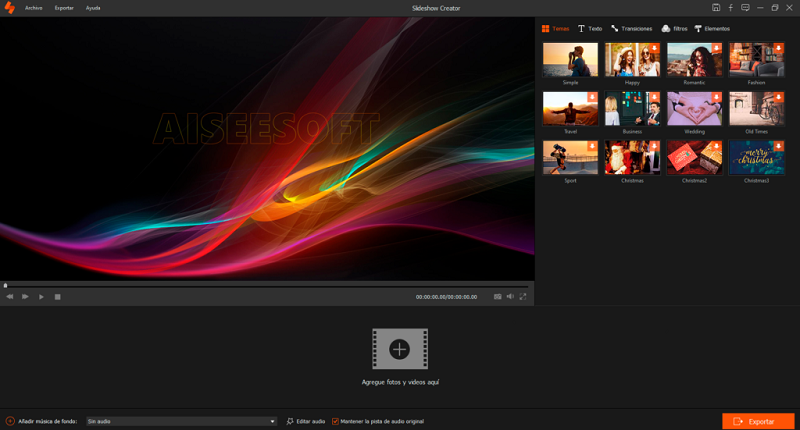Screen dimensions: 800x430
Task: Click the orange Exportar button
Action: [758, 421]
